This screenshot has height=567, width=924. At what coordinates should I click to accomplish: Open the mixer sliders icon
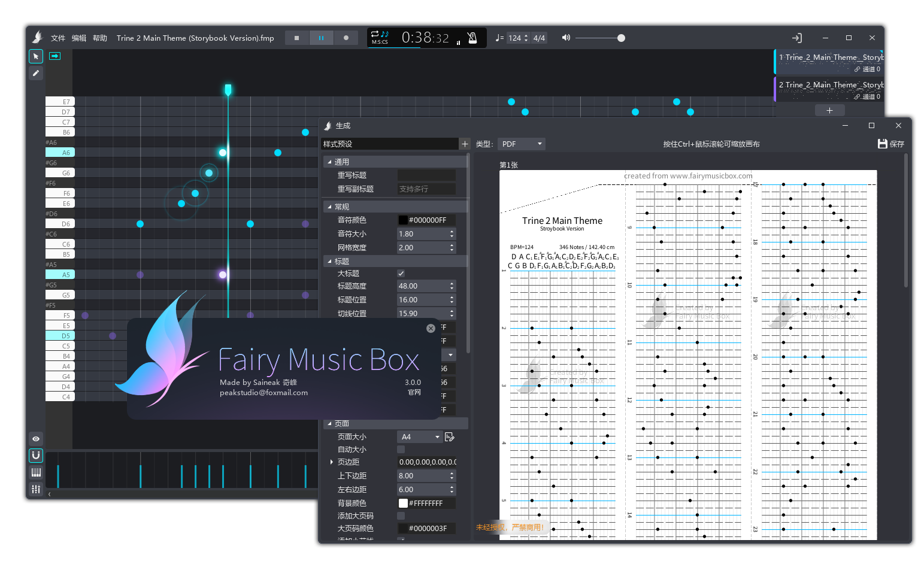(x=36, y=489)
